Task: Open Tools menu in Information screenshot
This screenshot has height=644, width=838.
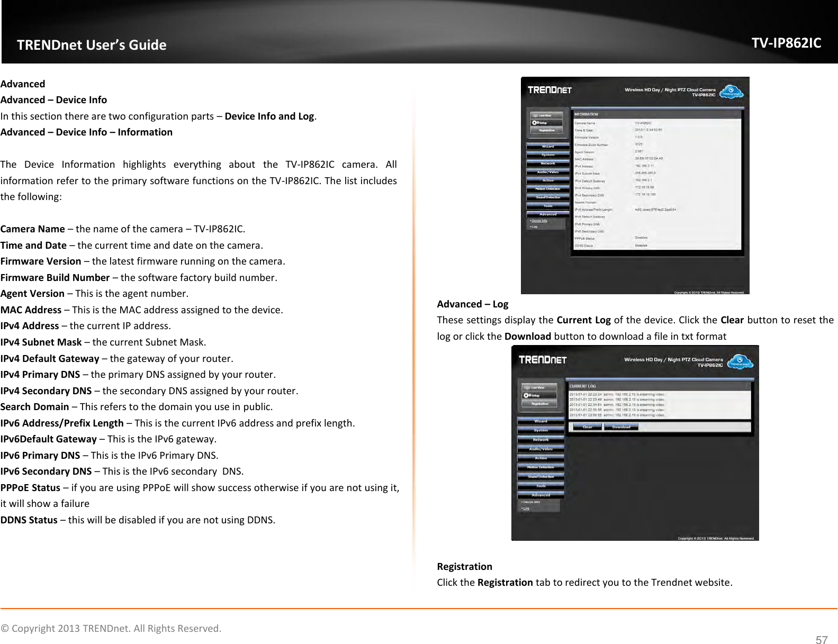Action: [x=548, y=206]
